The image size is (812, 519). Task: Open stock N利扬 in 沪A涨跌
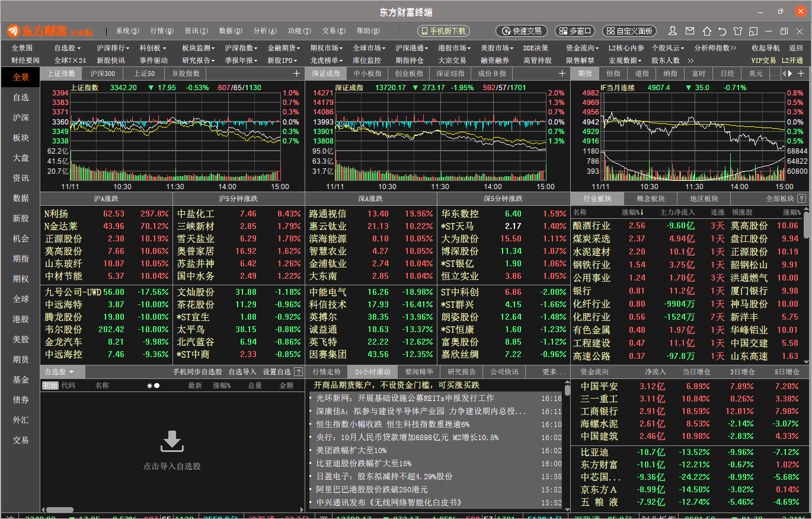(x=107, y=214)
